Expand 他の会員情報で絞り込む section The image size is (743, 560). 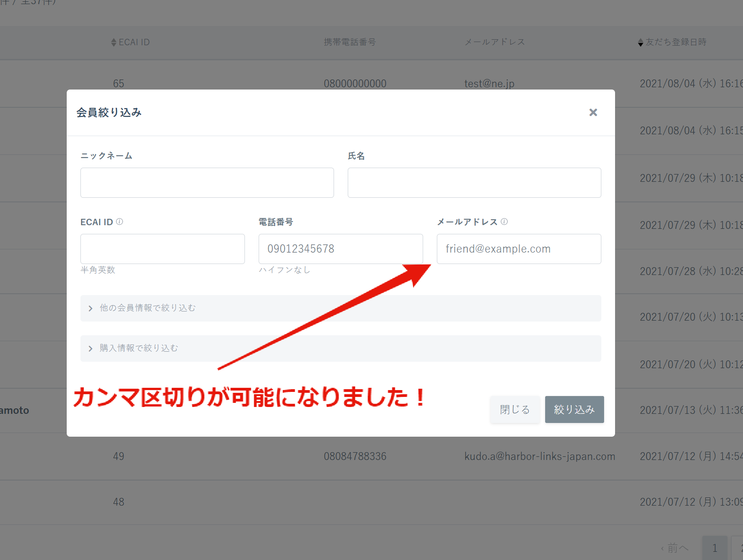[147, 308]
